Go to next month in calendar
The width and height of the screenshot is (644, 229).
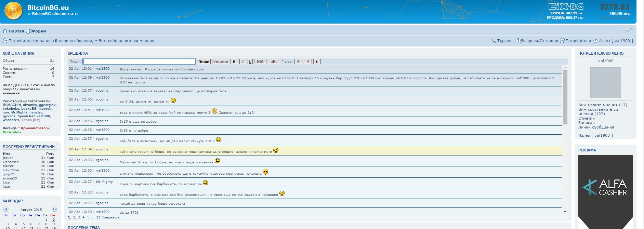point(54,209)
